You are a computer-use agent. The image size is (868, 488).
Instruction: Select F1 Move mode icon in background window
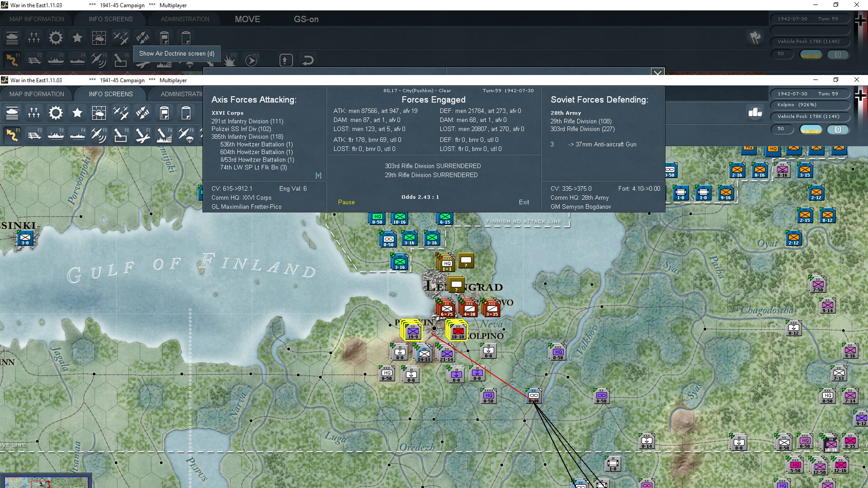[x=12, y=60]
